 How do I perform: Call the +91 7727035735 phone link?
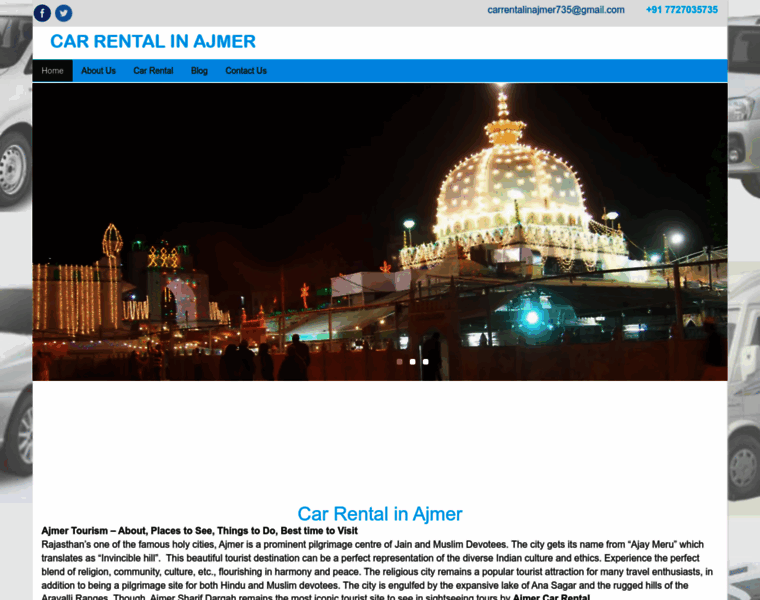pyautogui.click(x=681, y=10)
